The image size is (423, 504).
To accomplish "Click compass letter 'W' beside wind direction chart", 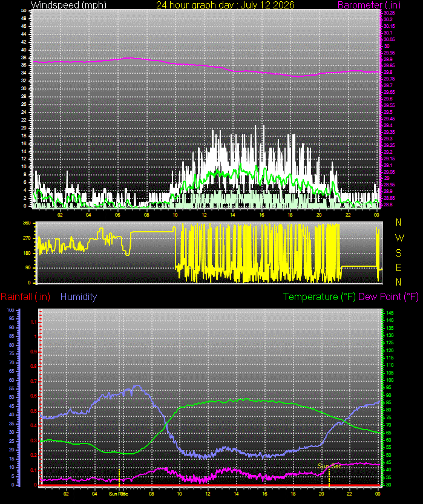I will point(399,238).
